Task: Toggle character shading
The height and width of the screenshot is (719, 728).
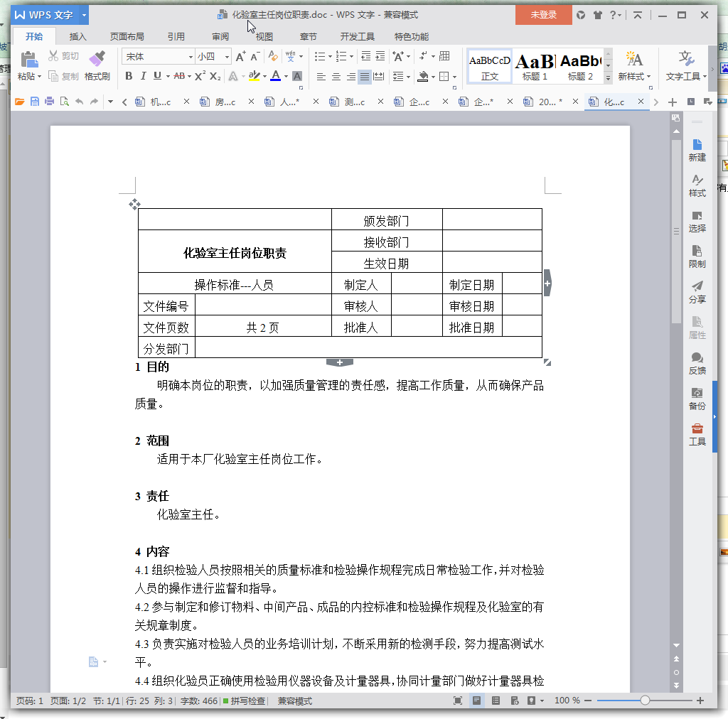Action: tap(297, 76)
